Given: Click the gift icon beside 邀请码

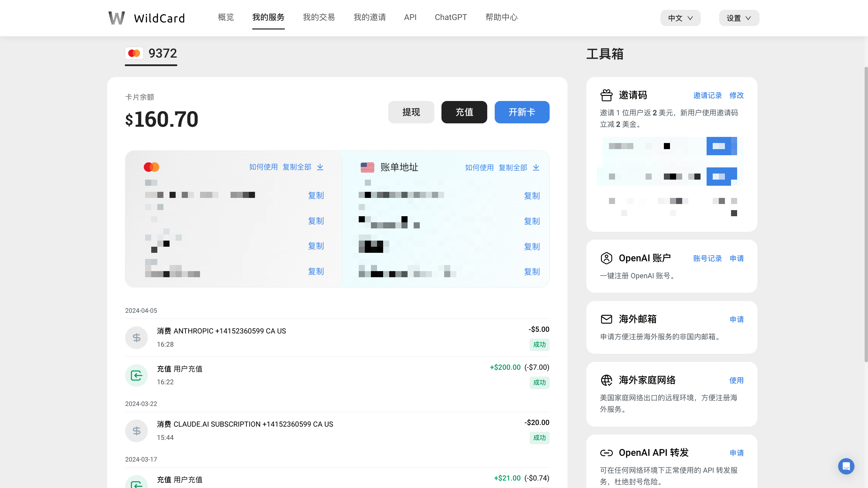Looking at the screenshot, I should click(x=607, y=95).
